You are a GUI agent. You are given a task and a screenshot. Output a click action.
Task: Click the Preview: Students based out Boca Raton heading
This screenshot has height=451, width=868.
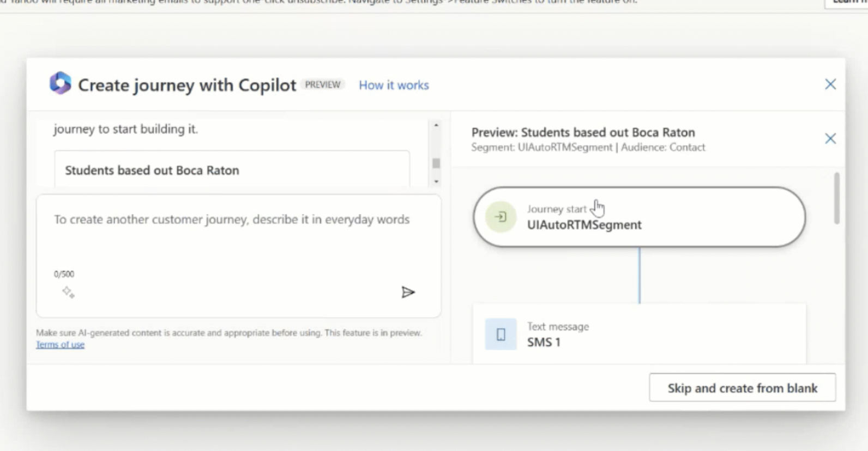pyautogui.click(x=583, y=132)
